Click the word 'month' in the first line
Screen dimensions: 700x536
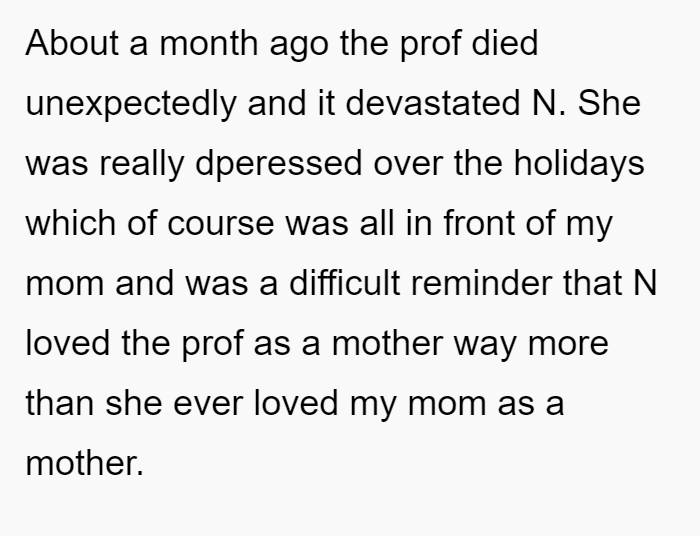[209, 43]
